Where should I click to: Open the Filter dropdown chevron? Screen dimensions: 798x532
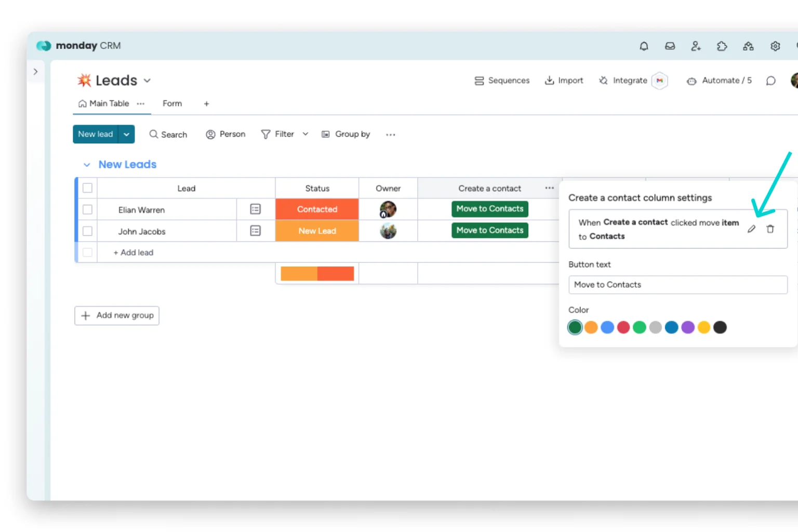[305, 134]
